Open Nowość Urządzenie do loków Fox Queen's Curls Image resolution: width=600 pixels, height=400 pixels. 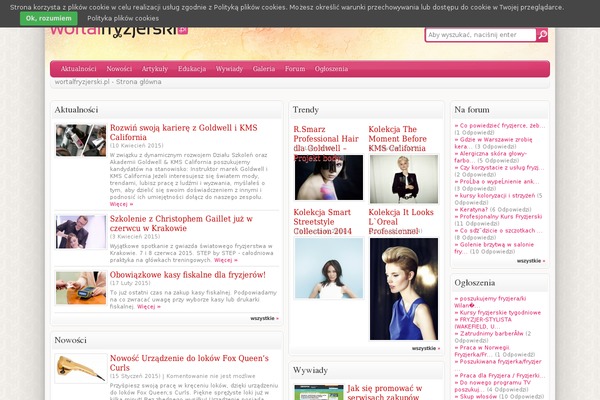click(189, 363)
